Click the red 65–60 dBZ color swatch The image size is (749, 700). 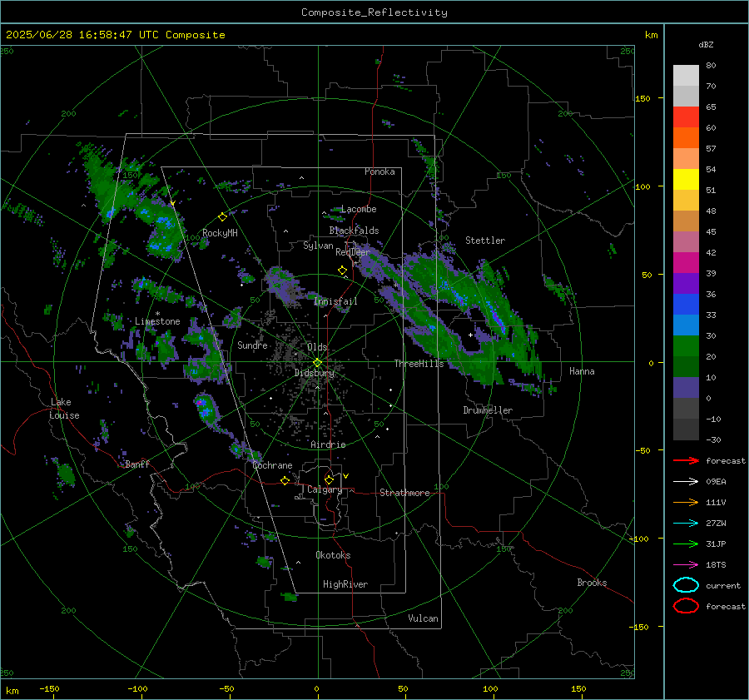(686, 117)
